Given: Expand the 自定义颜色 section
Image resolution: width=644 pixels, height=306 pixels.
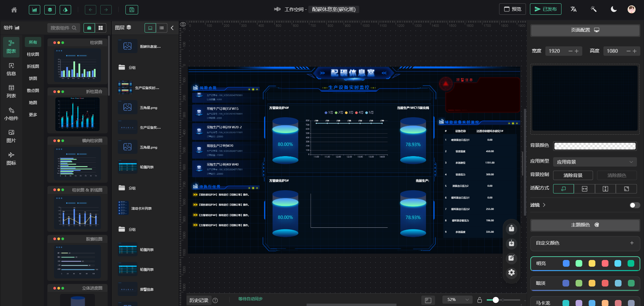Looking at the screenshot, I should [x=632, y=243].
